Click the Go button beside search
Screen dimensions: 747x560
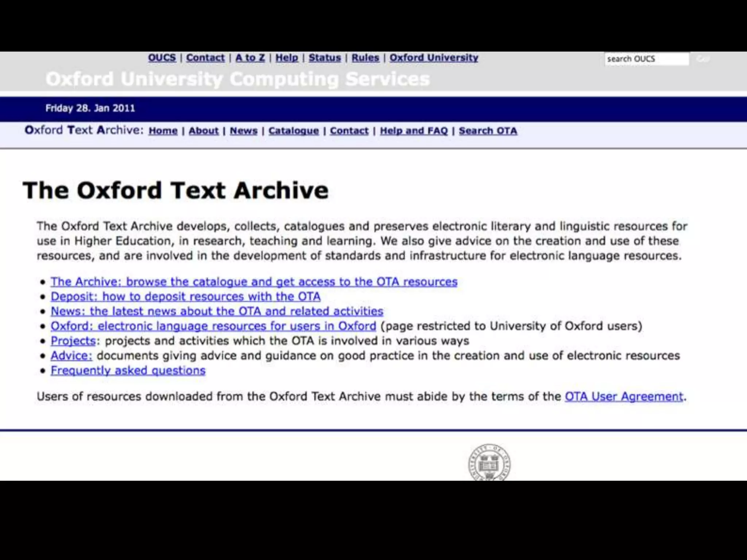tap(703, 59)
